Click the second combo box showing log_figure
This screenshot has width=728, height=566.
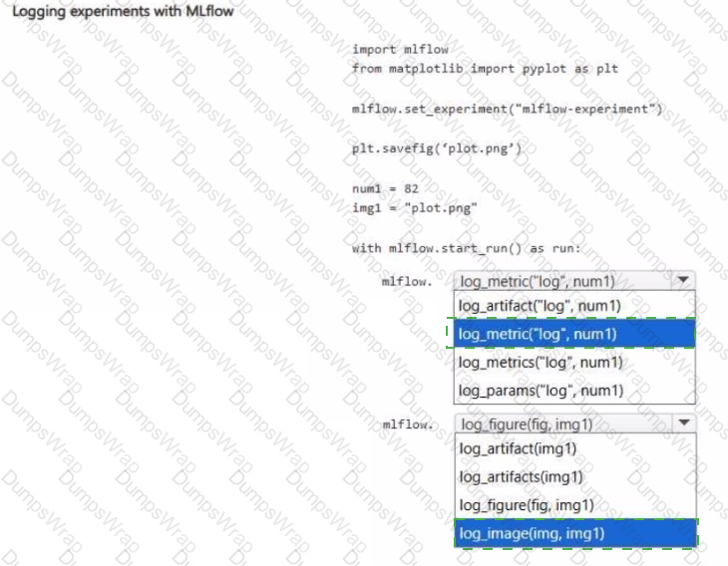pos(575,424)
